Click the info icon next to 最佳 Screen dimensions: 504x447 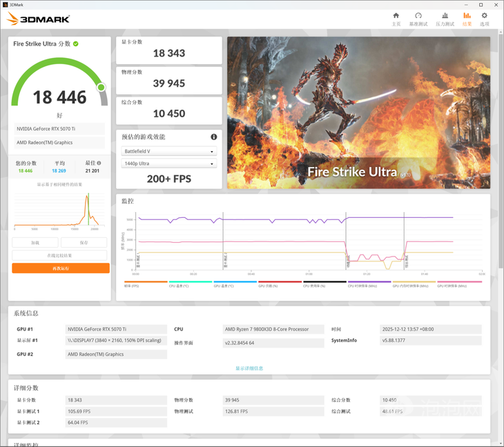click(101, 163)
